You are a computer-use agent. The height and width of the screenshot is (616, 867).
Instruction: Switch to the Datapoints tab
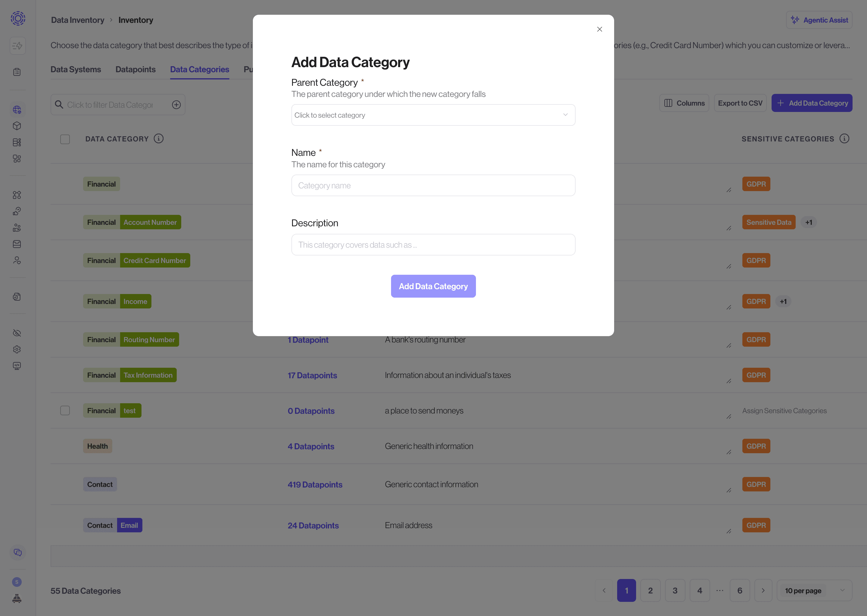(135, 70)
